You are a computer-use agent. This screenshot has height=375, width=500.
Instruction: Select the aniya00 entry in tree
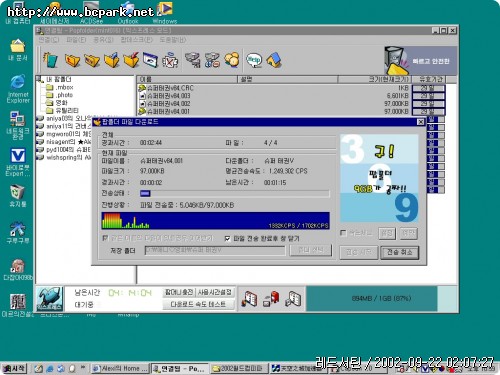[x=64, y=119]
